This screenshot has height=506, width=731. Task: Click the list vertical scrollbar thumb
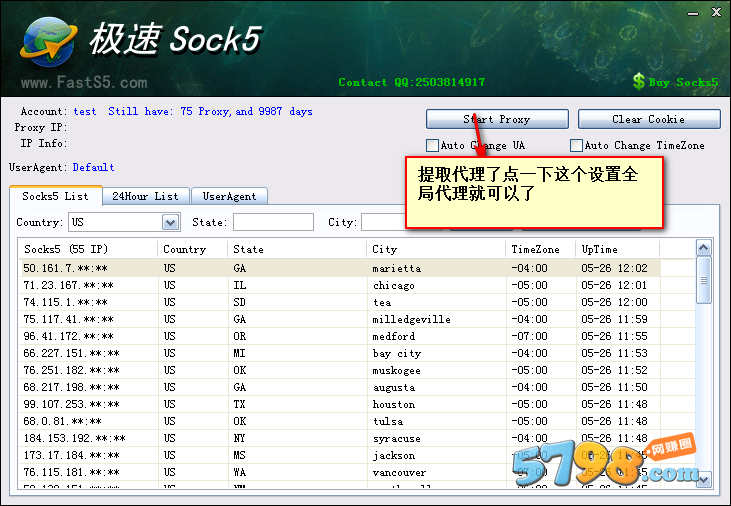pos(703,280)
